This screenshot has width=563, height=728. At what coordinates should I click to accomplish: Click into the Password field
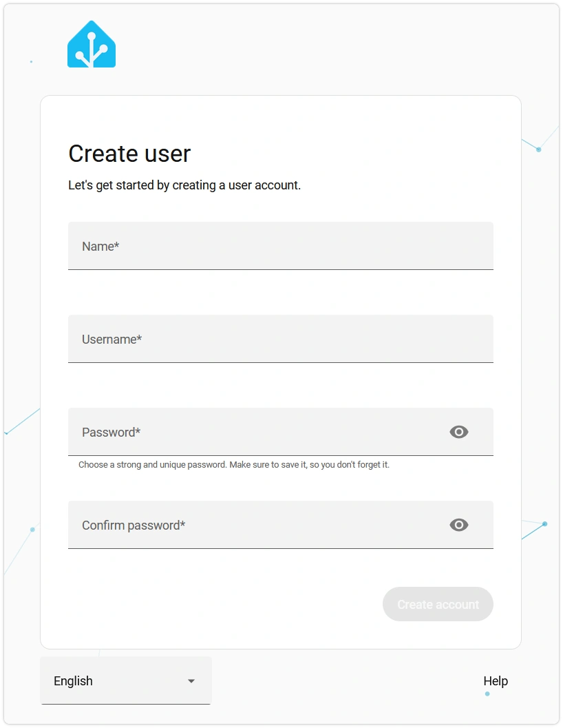click(x=280, y=432)
